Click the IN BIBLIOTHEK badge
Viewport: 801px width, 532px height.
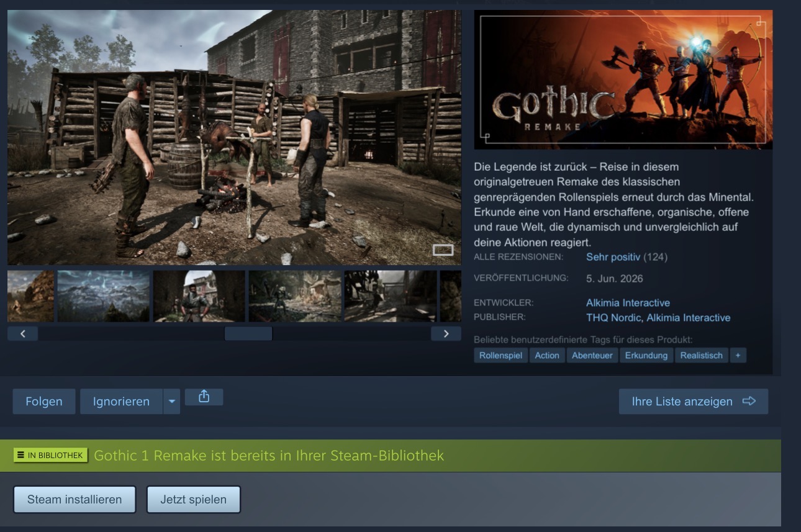pos(50,456)
